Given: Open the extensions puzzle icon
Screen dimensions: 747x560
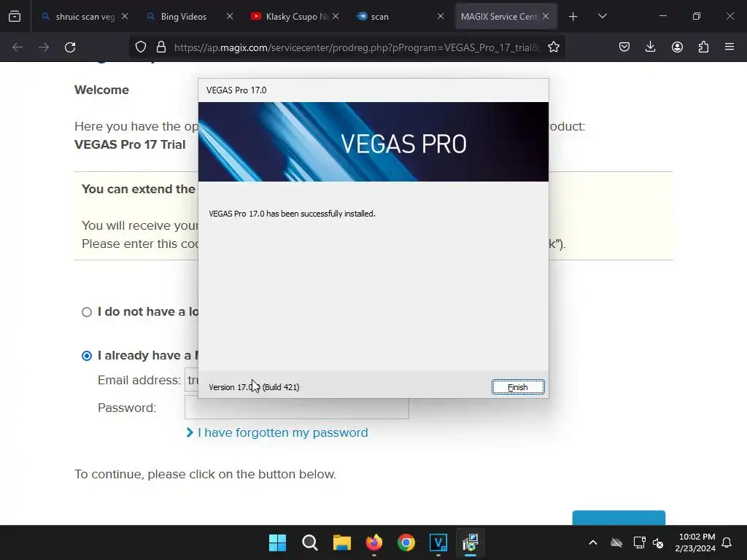Looking at the screenshot, I should [703, 47].
